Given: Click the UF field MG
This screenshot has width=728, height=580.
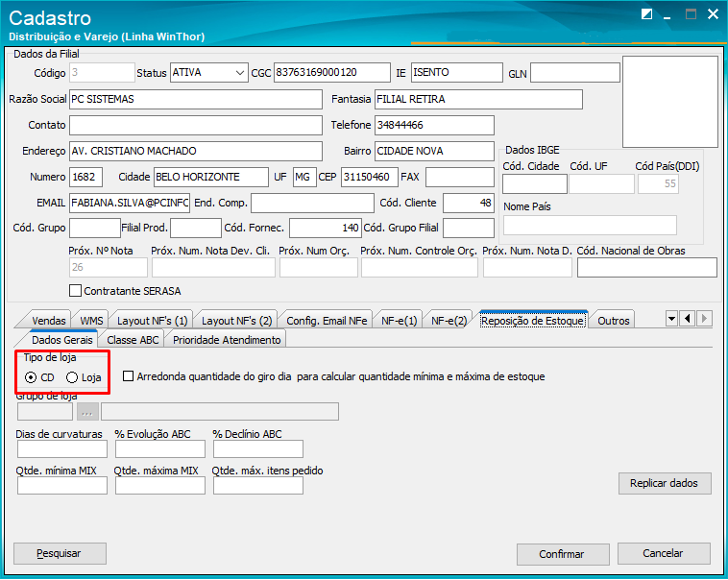Looking at the screenshot, I should point(305,178).
